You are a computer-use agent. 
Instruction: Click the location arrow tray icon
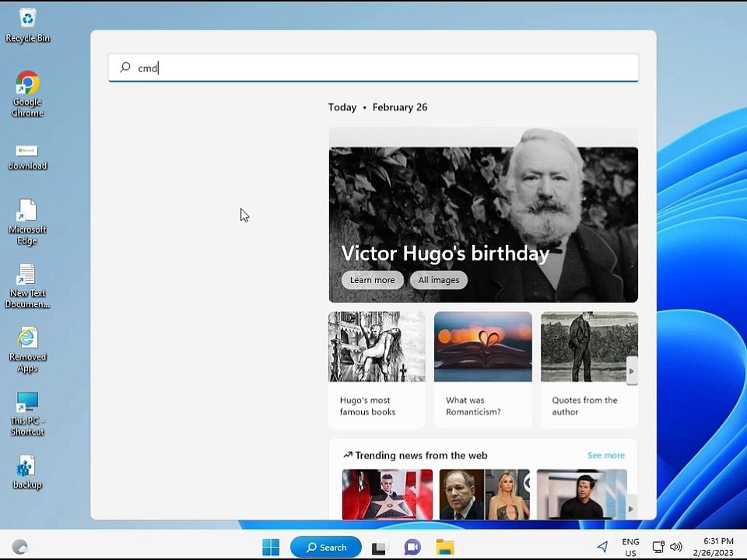tap(602, 547)
